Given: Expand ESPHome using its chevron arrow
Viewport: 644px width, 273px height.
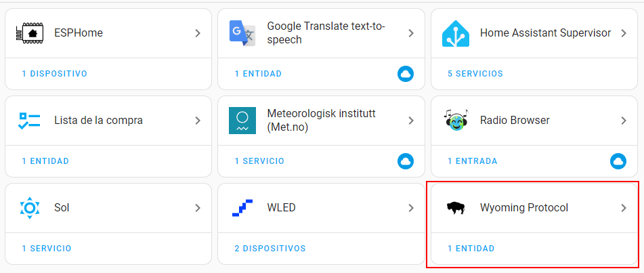Looking at the screenshot, I should point(198,33).
